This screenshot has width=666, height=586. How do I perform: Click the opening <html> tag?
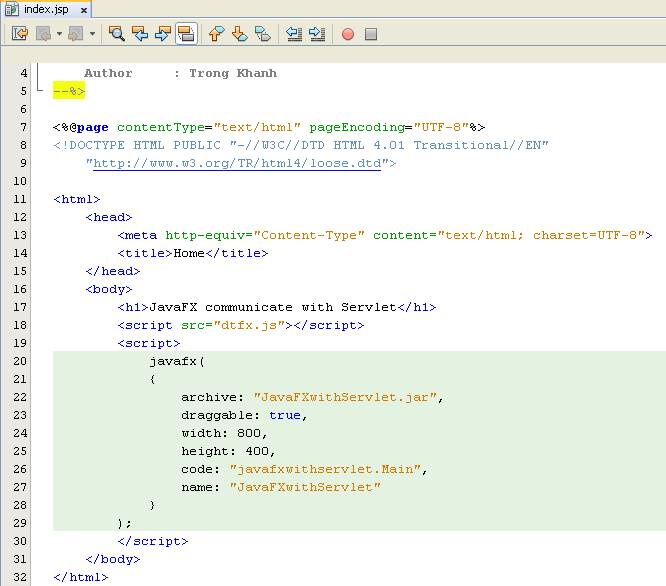click(x=77, y=199)
